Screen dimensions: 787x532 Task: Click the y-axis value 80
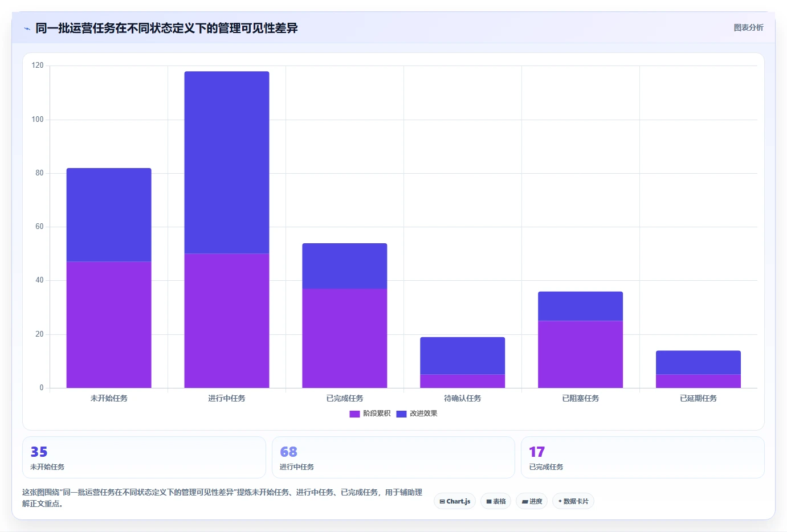[x=39, y=173]
